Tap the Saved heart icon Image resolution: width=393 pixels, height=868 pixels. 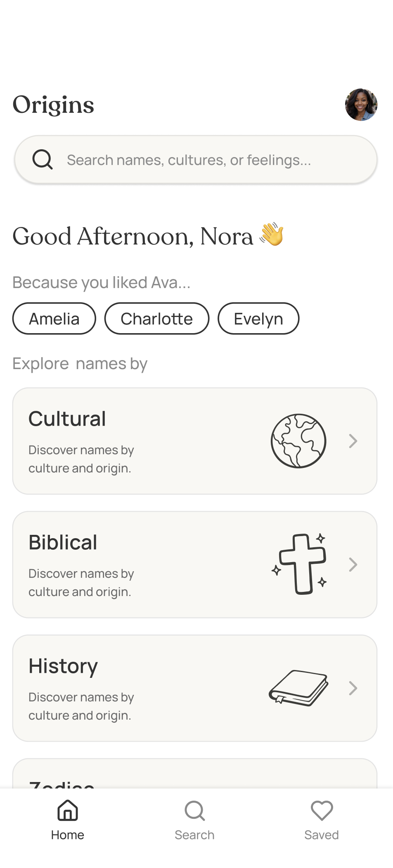pyautogui.click(x=322, y=810)
